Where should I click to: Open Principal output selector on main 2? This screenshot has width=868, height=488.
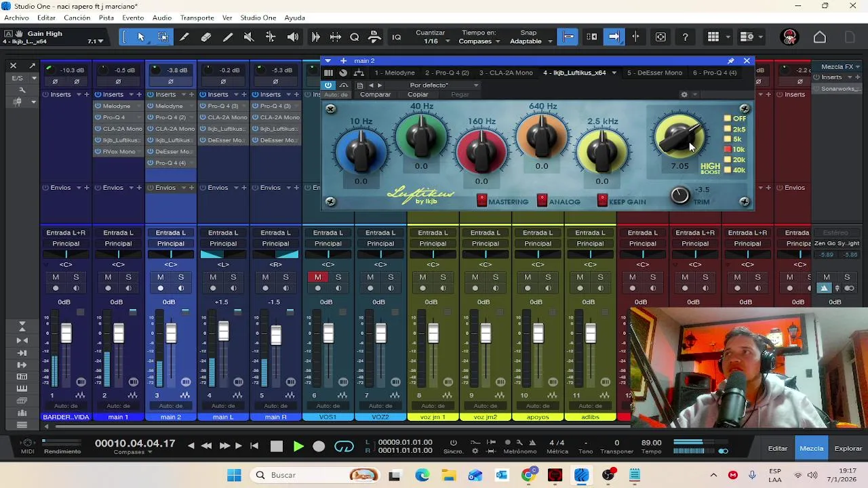(x=170, y=243)
